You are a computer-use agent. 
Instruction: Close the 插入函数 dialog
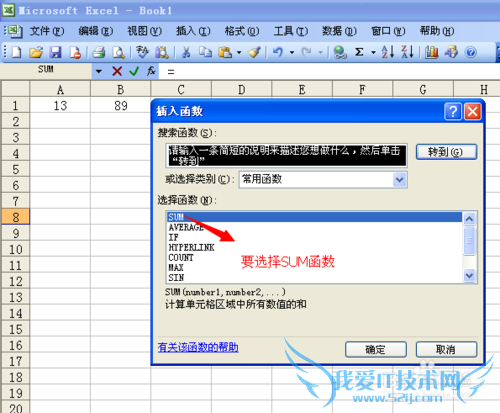(x=473, y=111)
